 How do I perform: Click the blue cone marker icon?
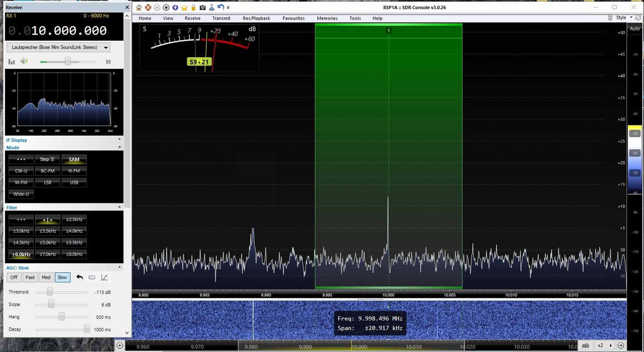pos(211,7)
